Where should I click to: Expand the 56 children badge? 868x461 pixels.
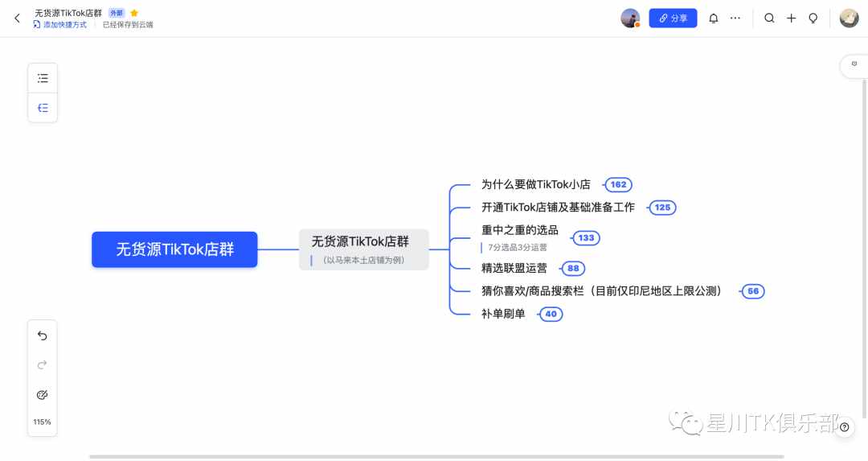pos(753,291)
